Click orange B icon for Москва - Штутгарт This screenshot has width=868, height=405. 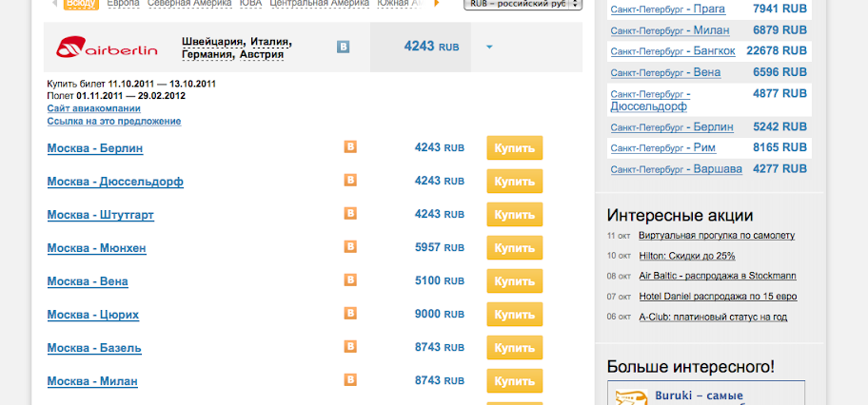click(x=350, y=213)
